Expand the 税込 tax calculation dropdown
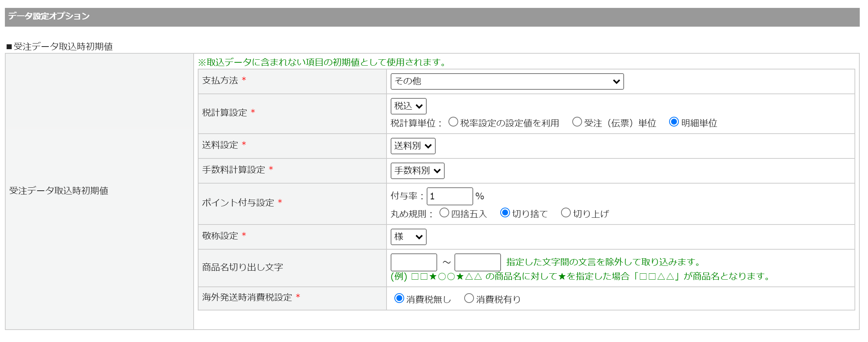Viewport: 868px width, 342px height. [x=408, y=106]
